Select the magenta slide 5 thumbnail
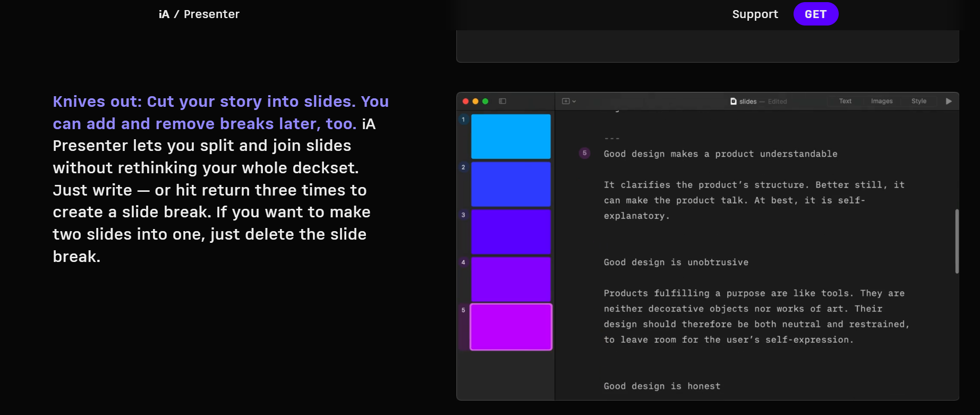 click(510, 327)
